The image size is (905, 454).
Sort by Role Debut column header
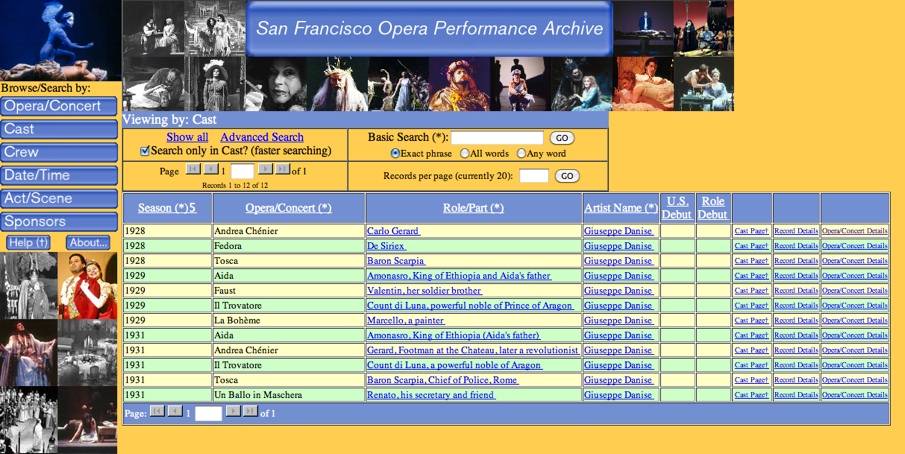pyautogui.click(x=713, y=208)
